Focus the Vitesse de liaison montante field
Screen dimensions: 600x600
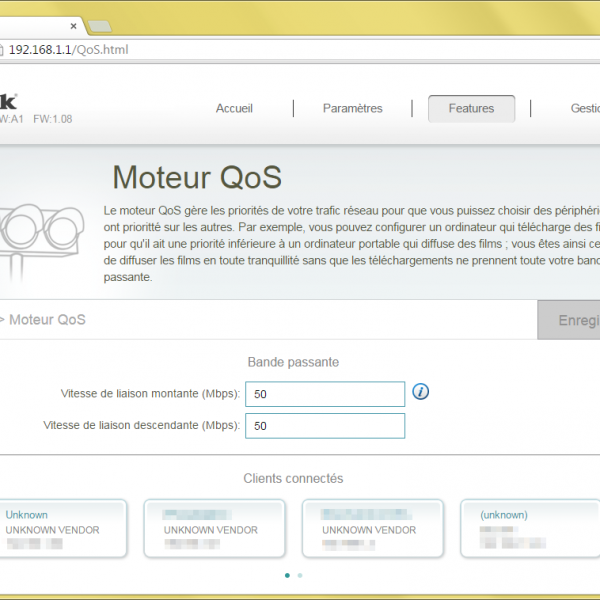coord(324,395)
